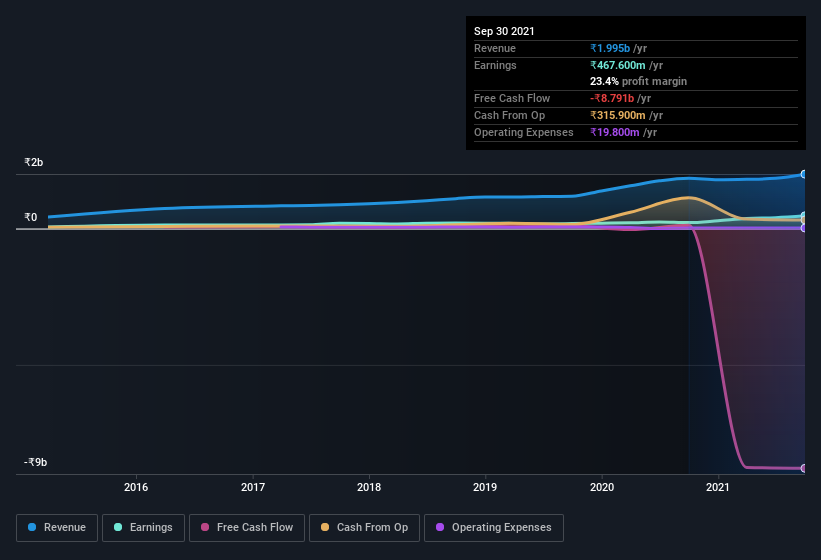The width and height of the screenshot is (821, 560).
Task: Toggle the Revenue legend button
Action: click(x=57, y=528)
